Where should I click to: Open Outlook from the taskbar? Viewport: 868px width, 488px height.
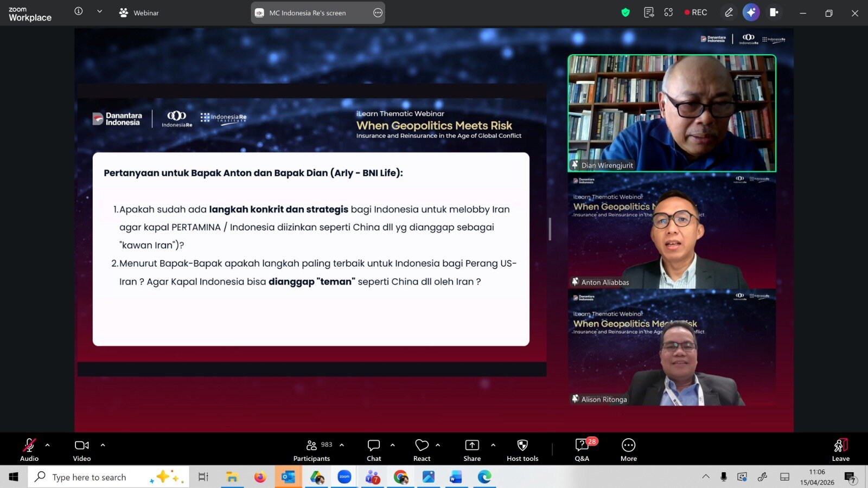pyautogui.click(x=288, y=477)
